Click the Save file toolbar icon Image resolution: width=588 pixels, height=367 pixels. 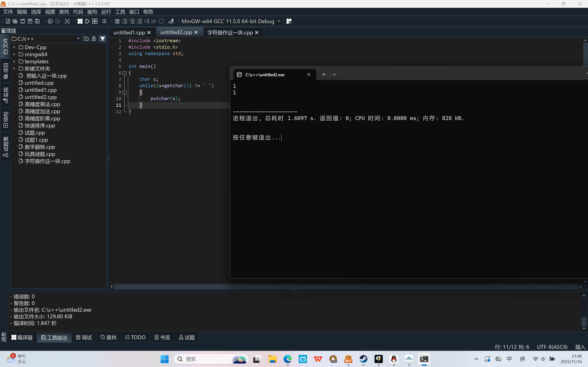click(23, 21)
